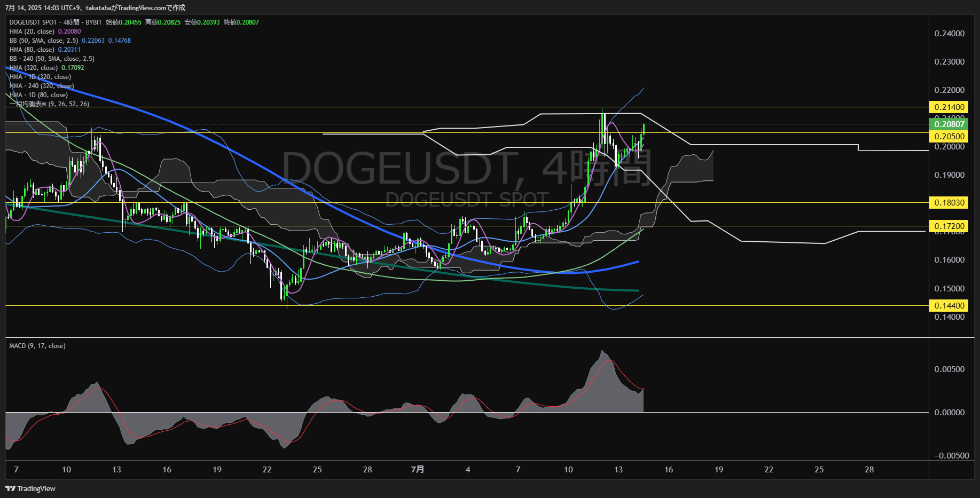Click the HMA · 1D (80, close) legend
The image size is (980, 498).
[x=38, y=95]
